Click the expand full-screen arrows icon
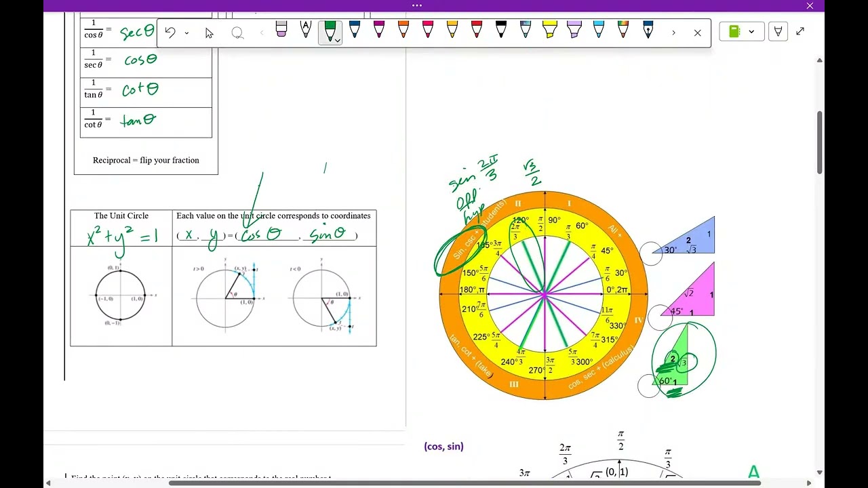 (800, 31)
